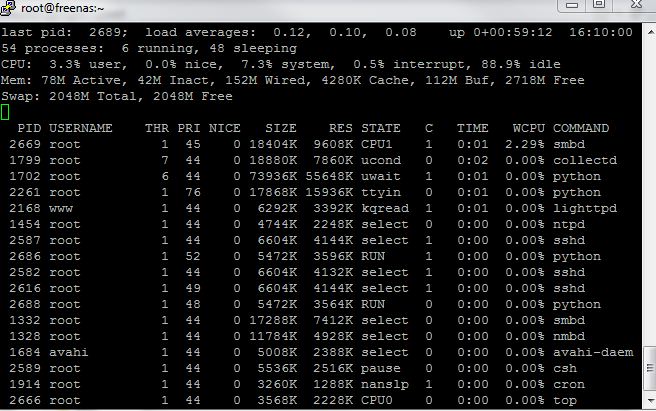Click the ttyin state entry

381,193
